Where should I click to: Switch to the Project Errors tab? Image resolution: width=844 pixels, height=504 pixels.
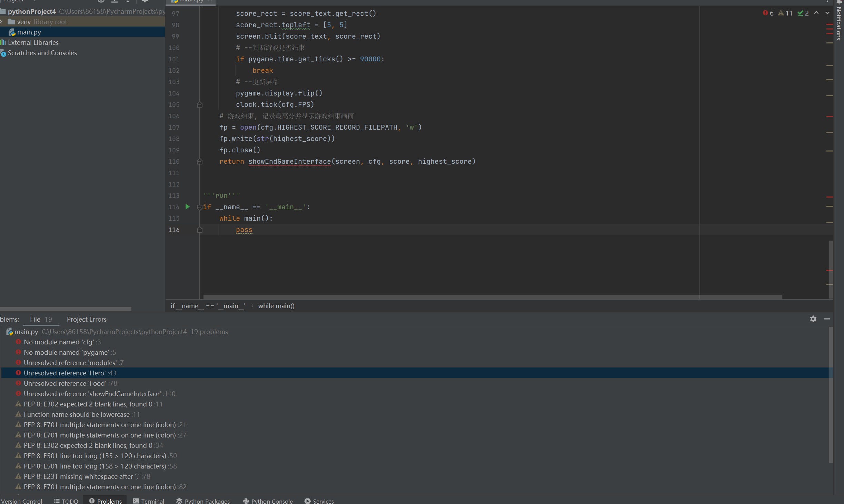tap(87, 319)
